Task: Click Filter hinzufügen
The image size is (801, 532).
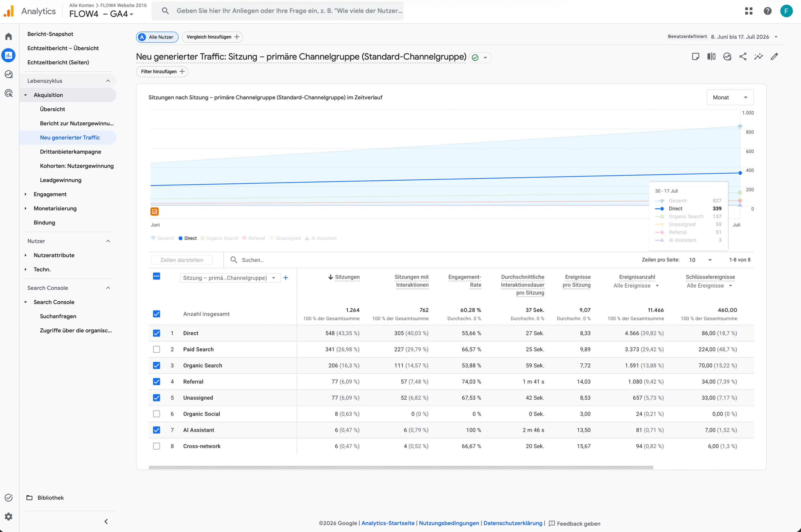Action: (162, 72)
